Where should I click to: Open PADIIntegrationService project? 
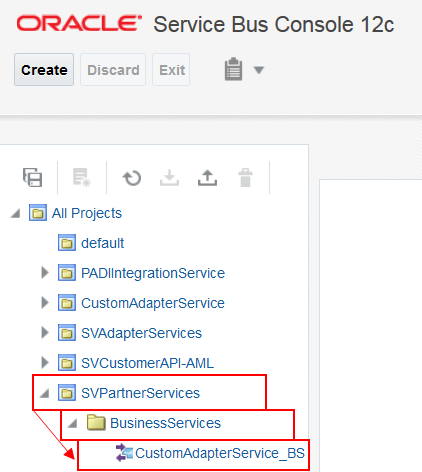tap(153, 273)
